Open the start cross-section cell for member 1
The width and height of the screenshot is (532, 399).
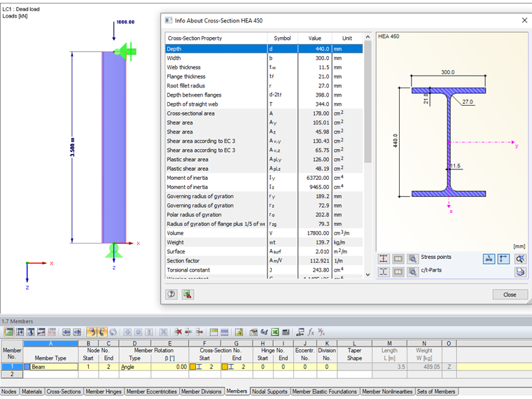tap(204, 366)
